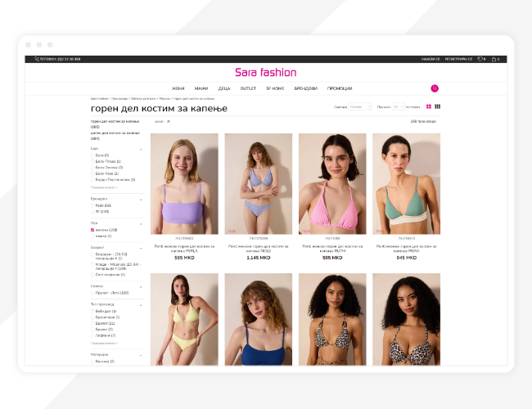Collapse the Возраст filter section
Image resolution: width=532 pixels, height=409 pixels.
[141, 248]
